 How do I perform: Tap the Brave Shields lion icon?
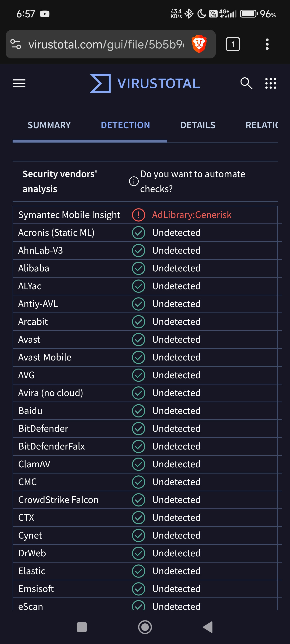(x=199, y=44)
